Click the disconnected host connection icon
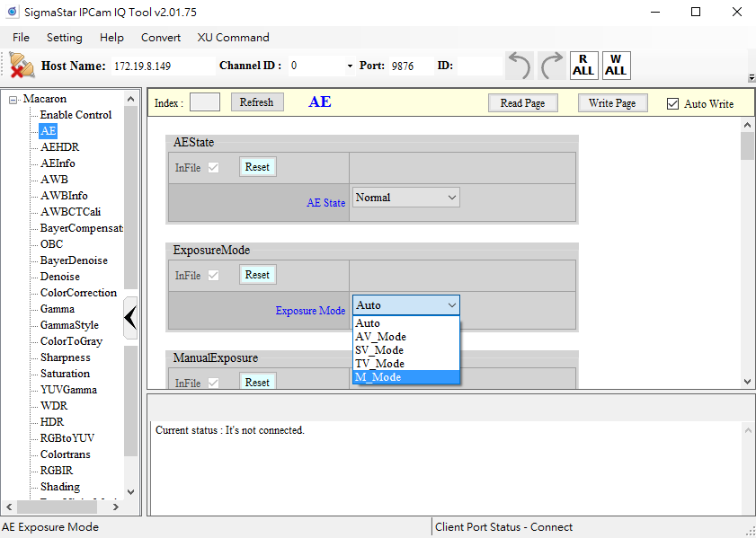756x538 pixels. pyautogui.click(x=22, y=66)
